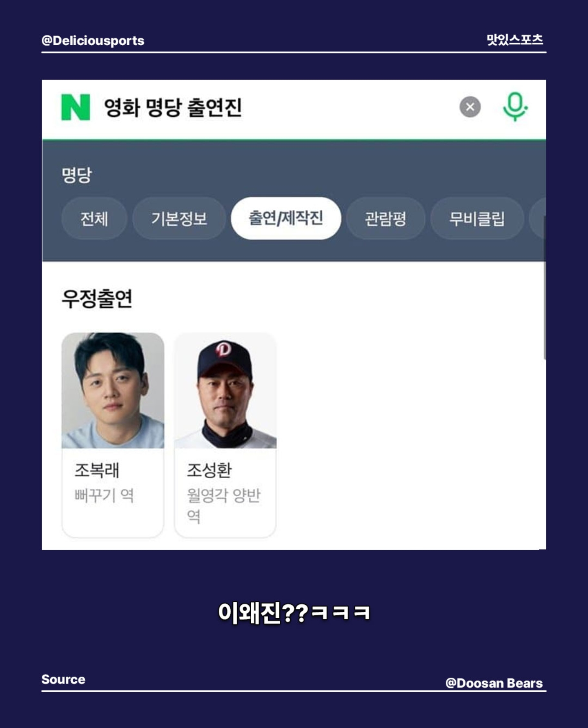
Task: Click the vertical scrollbar on right edge
Action: coord(544,288)
